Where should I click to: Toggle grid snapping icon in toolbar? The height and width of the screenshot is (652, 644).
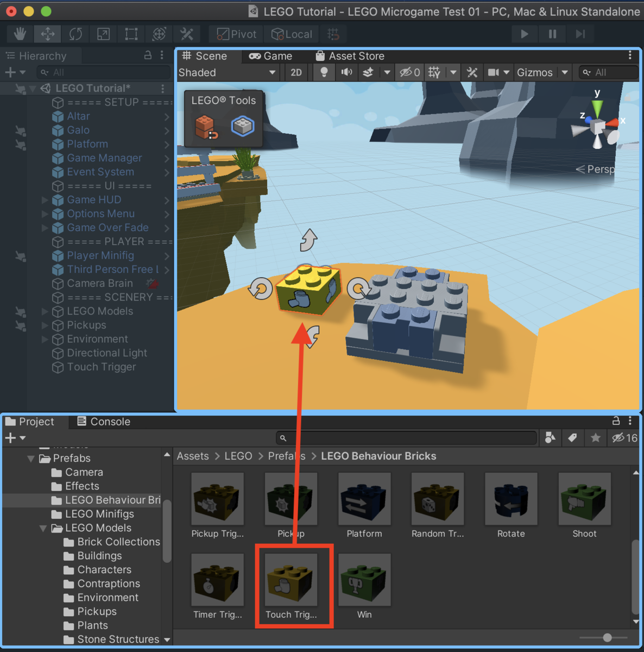click(x=333, y=34)
